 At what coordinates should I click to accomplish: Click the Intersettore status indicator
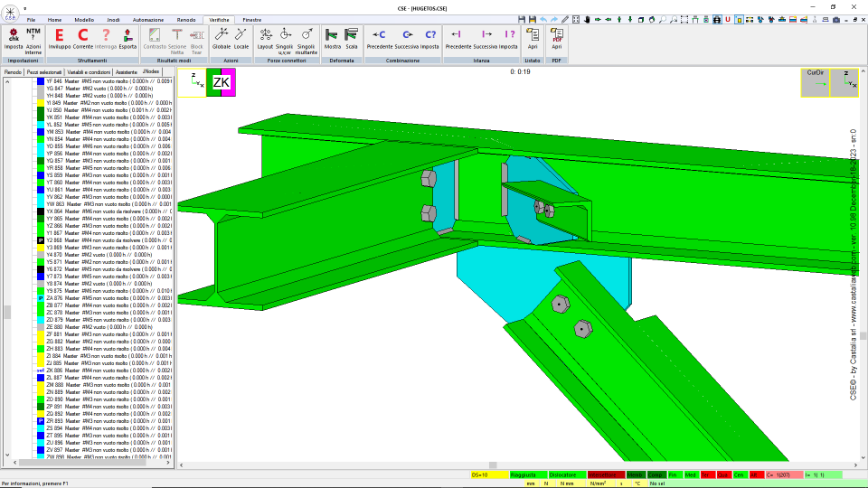(x=606, y=474)
